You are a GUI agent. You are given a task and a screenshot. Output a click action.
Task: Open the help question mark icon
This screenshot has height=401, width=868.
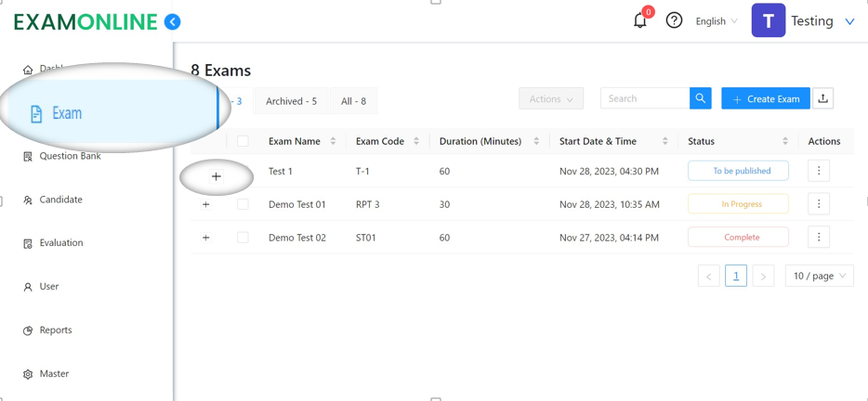coord(674,20)
